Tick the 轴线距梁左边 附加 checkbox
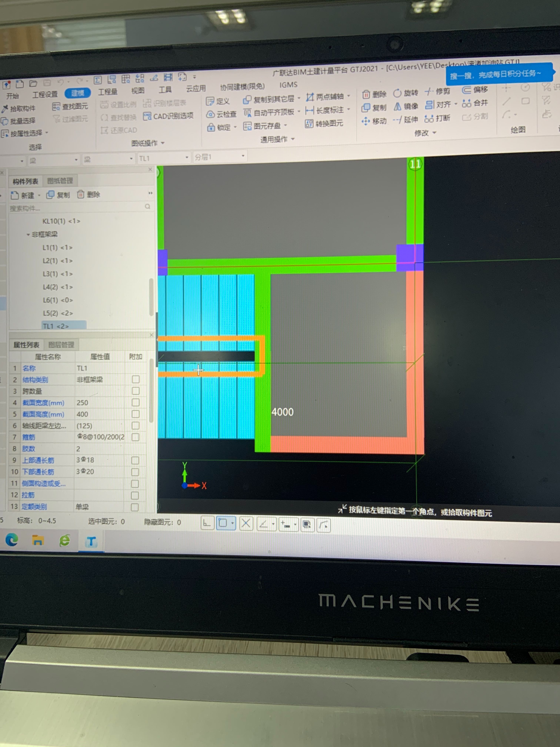This screenshot has width=560, height=747. point(135,426)
